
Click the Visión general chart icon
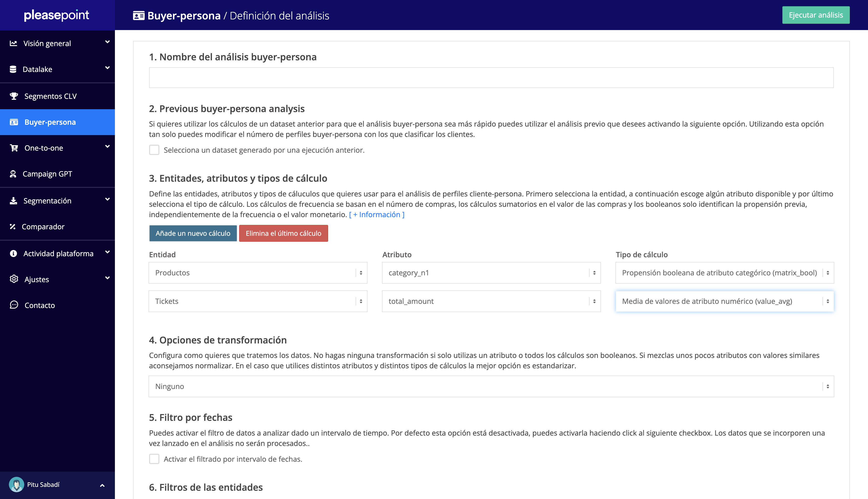pos(13,43)
